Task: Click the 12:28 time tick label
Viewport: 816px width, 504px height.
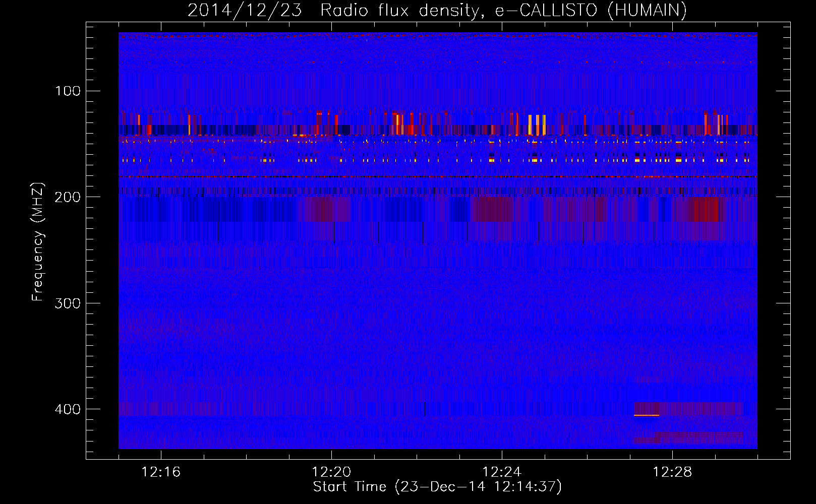Action: coord(672,472)
